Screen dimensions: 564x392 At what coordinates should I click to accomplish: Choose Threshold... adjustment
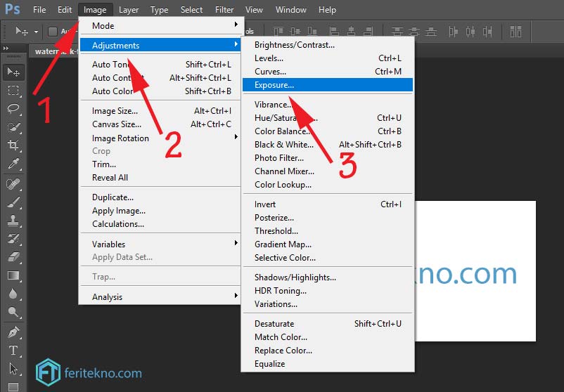[328, 230]
